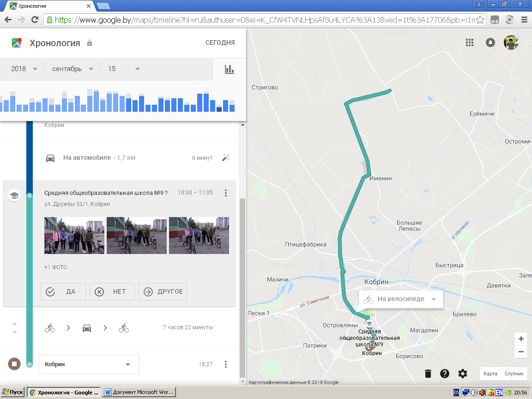The image size is (532, 399).
Task: Open the сентябрь month dropdown
Action: (x=72, y=69)
